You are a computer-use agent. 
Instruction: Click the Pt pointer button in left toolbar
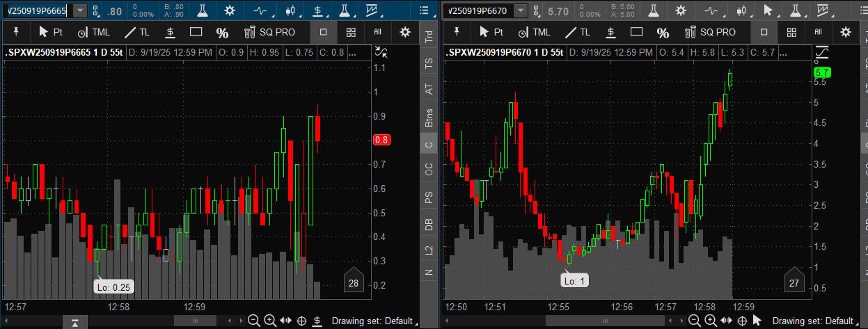pyautogui.click(x=52, y=32)
